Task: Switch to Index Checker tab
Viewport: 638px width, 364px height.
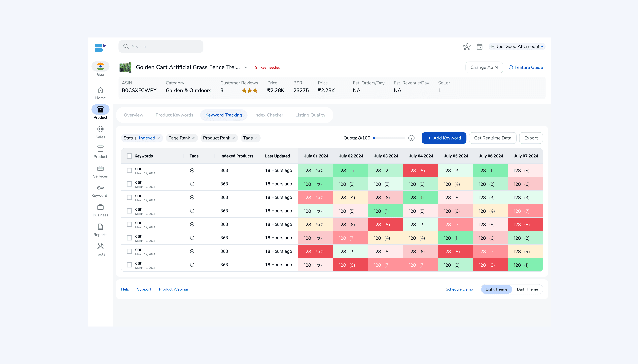Action: (x=269, y=115)
